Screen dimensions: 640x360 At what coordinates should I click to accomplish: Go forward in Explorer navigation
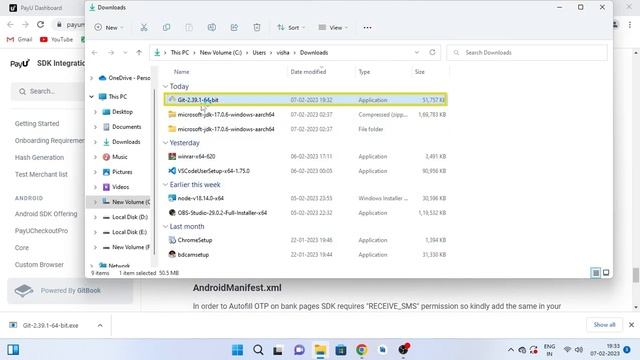pyautogui.click(x=111, y=53)
